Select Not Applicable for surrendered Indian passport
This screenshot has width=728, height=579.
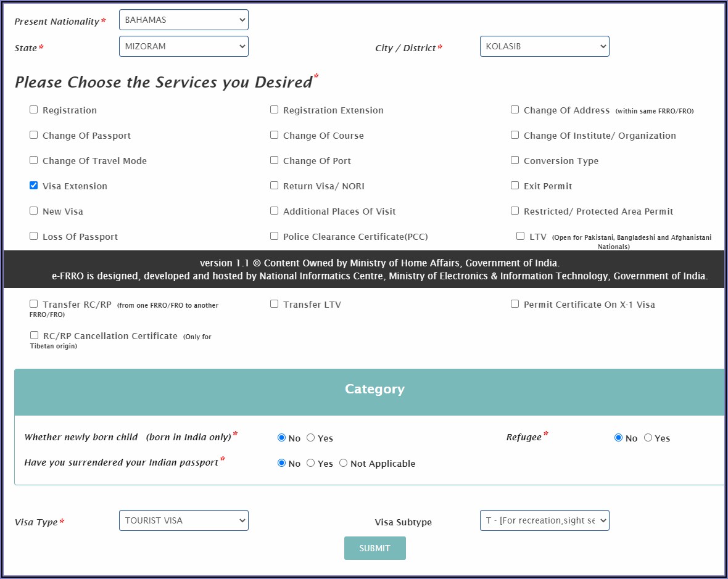coord(344,463)
